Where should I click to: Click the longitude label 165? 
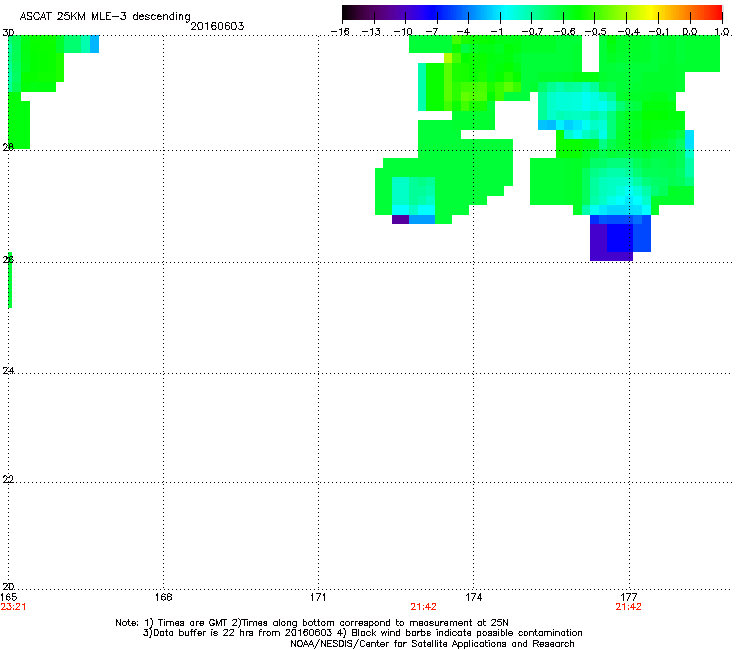8,597
